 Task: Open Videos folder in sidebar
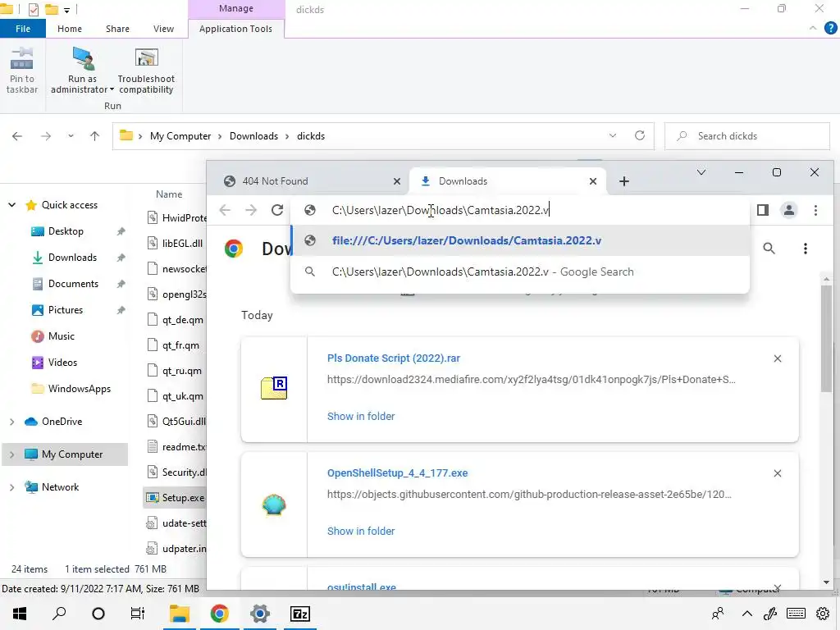point(62,362)
